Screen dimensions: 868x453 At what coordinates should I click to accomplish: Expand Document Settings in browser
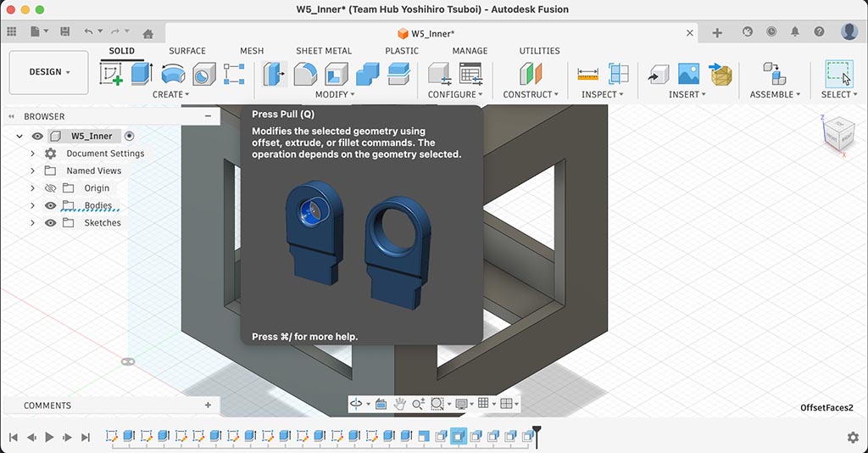click(x=32, y=154)
